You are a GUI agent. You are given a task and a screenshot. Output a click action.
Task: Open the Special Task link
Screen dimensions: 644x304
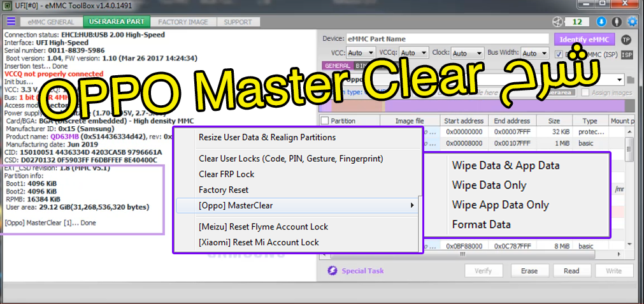(x=362, y=271)
